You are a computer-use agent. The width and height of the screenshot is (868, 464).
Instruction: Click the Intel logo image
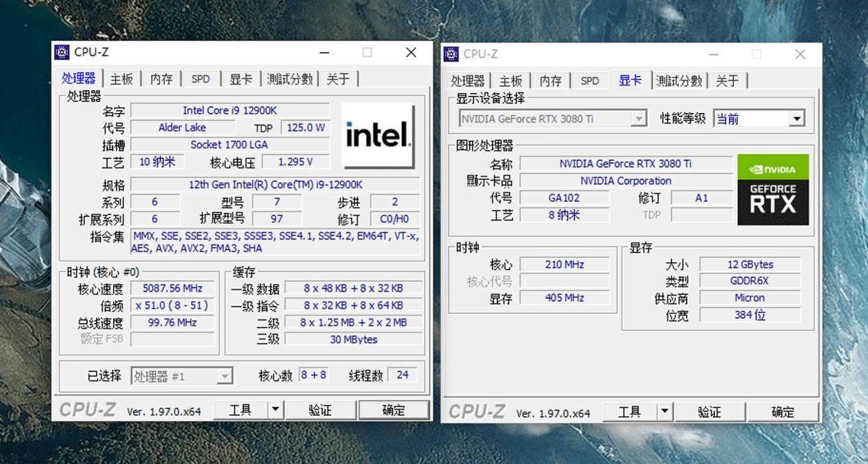377,136
